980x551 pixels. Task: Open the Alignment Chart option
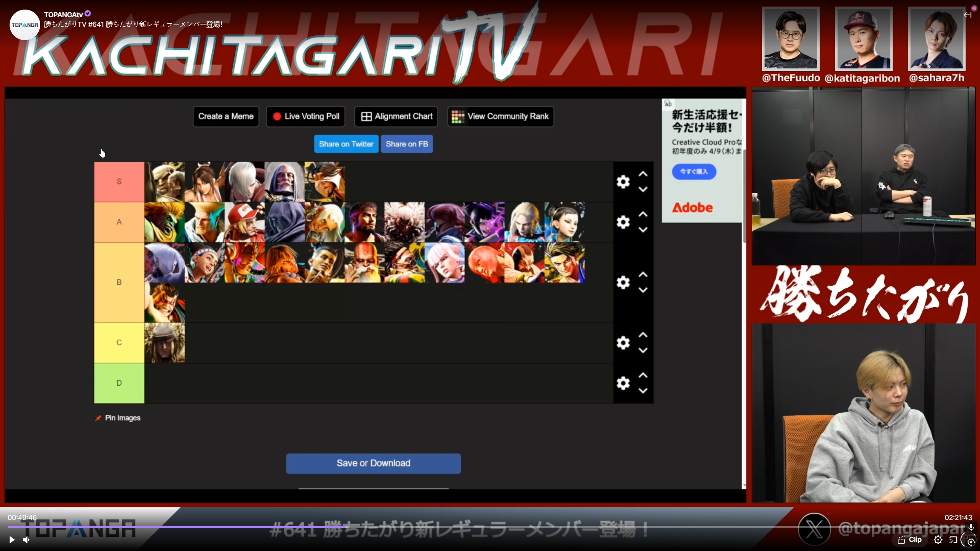(396, 116)
